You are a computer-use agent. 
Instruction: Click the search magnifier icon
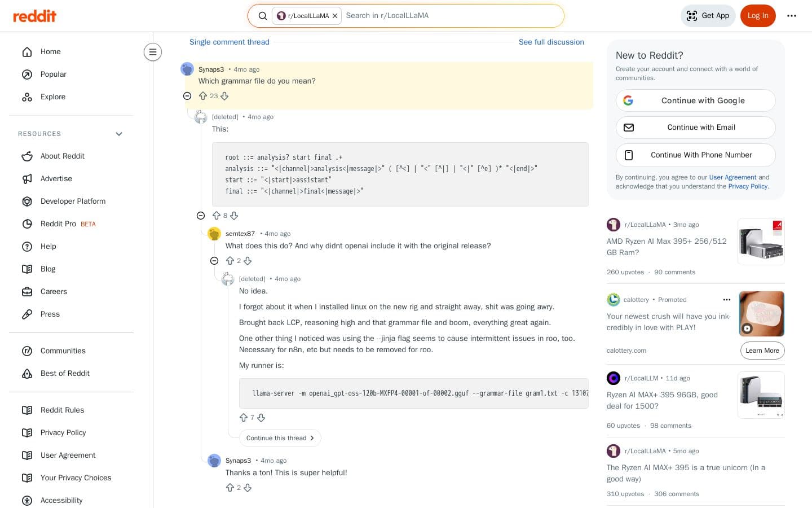point(263,16)
